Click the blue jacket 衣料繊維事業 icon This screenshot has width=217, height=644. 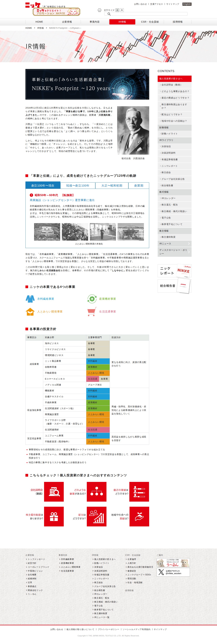[x=30, y=299]
